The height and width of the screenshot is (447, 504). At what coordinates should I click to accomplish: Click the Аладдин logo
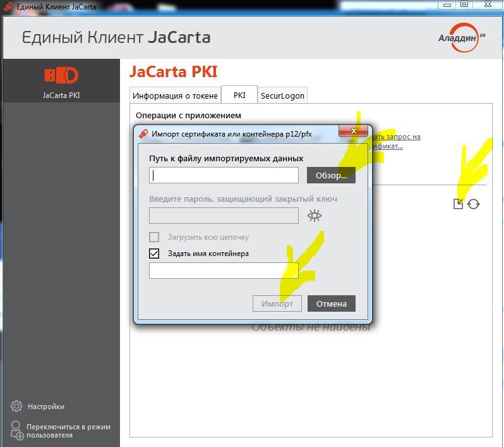click(x=462, y=37)
